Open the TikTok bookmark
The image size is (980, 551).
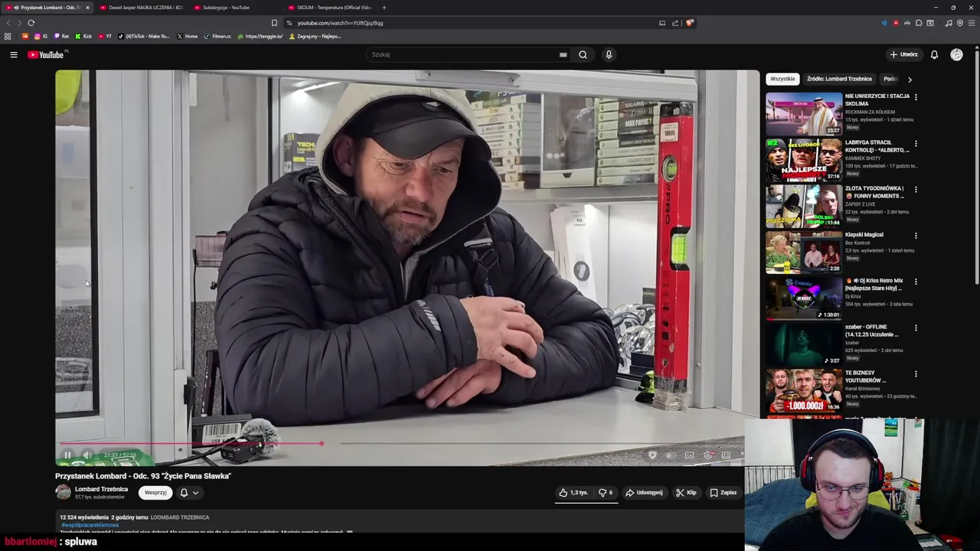pos(145,36)
